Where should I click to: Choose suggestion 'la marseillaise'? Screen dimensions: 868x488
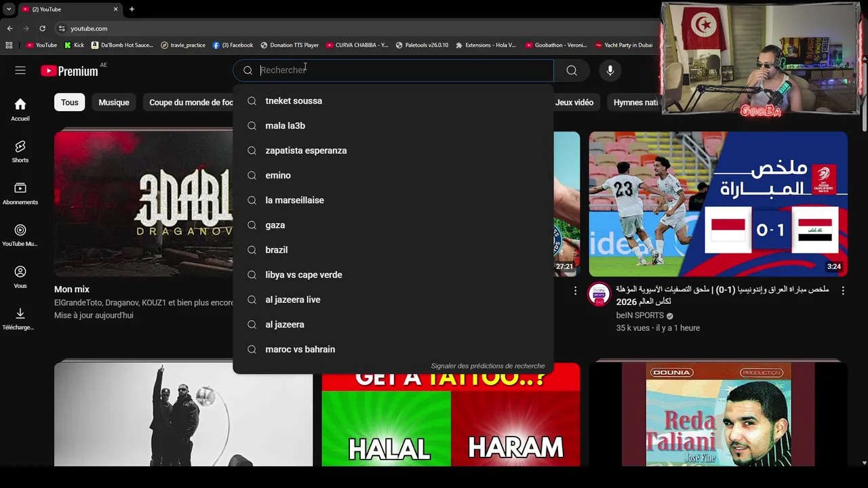[x=393, y=200]
